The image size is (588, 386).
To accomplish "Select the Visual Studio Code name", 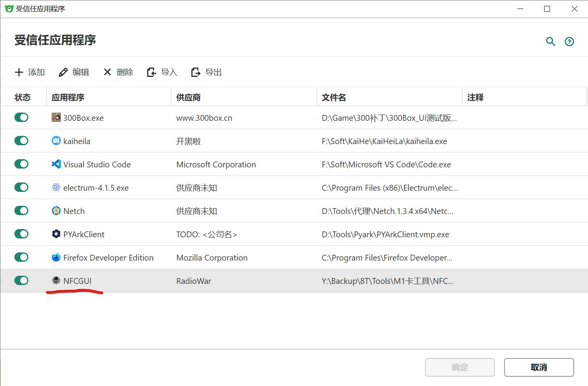I will (x=97, y=165).
